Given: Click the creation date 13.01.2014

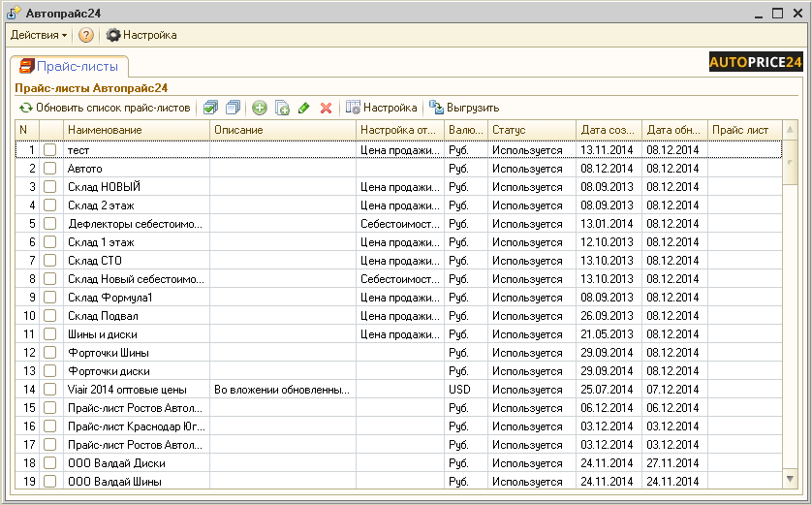Looking at the screenshot, I should click(x=607, y=224).
